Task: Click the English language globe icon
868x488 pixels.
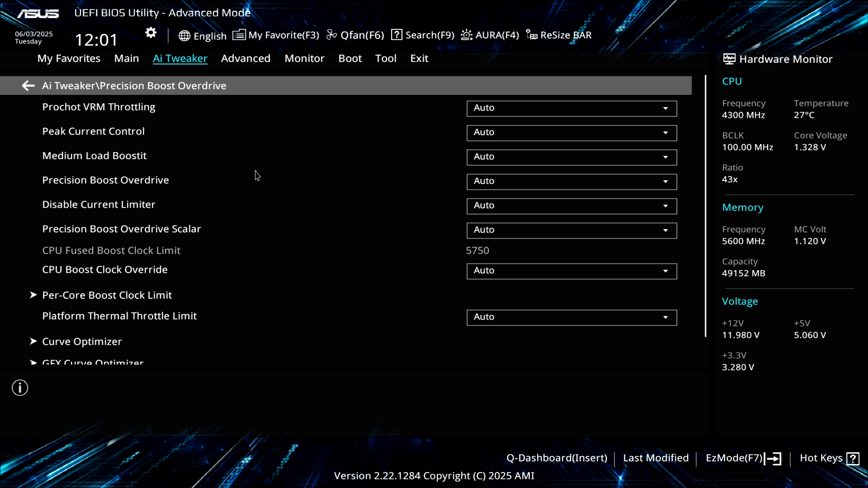Action: [184, 36]
